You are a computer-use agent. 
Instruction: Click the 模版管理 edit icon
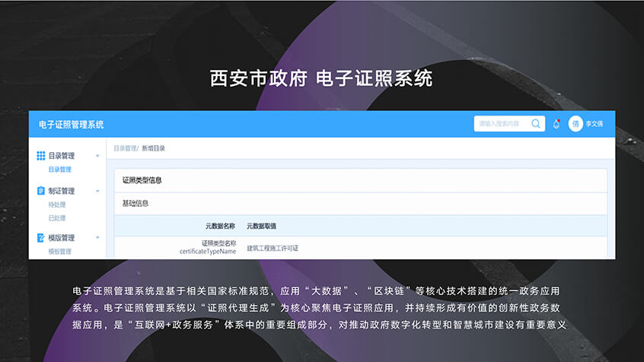point(41,238)
